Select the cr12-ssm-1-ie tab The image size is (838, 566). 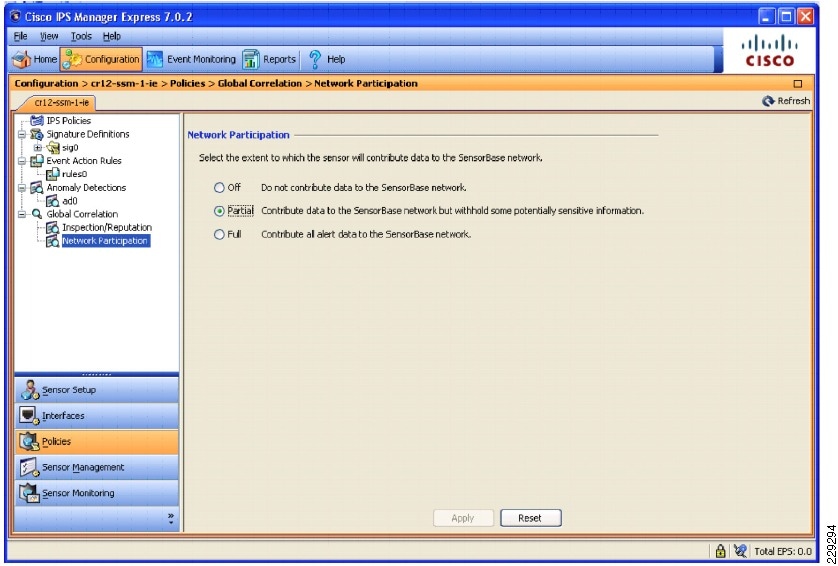(x=61, y=102)
